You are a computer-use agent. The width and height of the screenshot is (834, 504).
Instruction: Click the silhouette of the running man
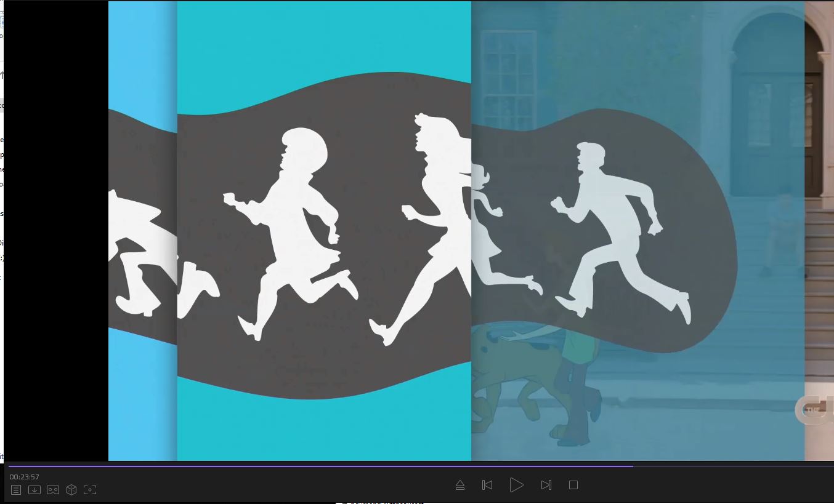point(616,234)
